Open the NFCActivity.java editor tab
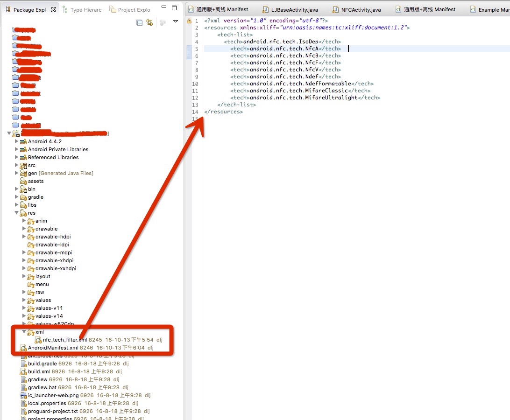Image resolution: width=510 pixels, height=420 pixels. (357, 9)
